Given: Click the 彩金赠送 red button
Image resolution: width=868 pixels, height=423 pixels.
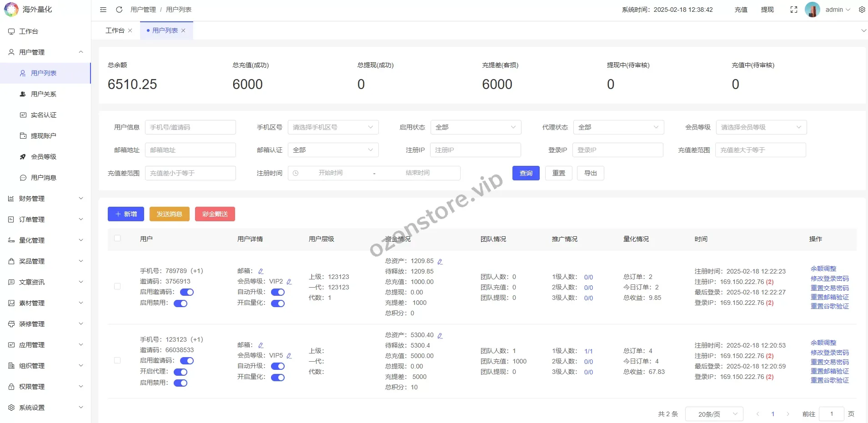Looking at the screenshot, I should [215, 214].
